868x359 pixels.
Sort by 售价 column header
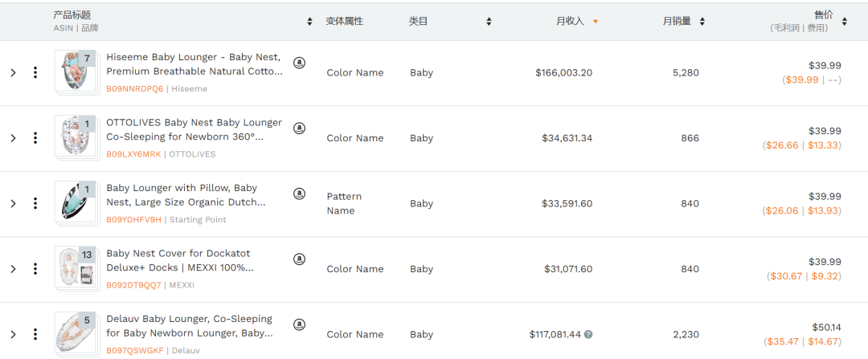pos(844,22)
